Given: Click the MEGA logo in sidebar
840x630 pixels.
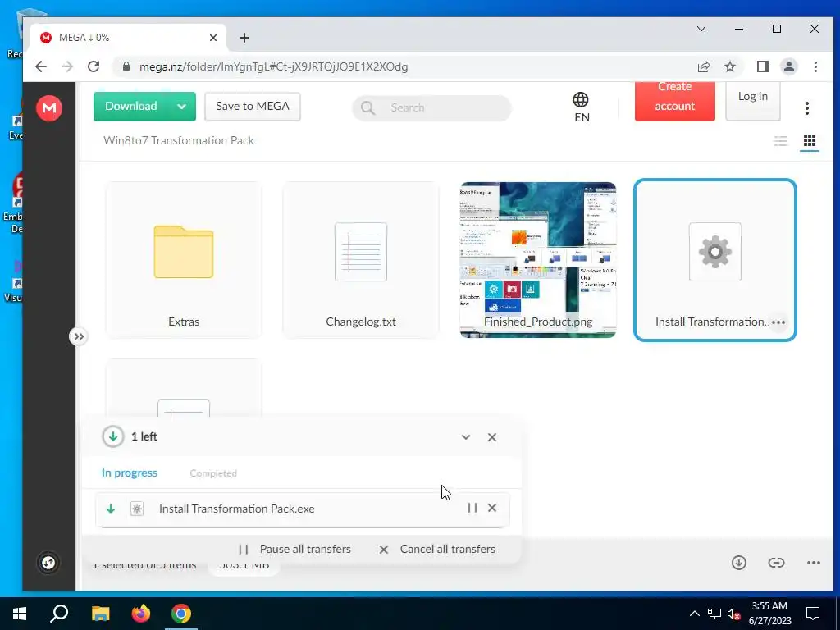Looking at the screenshot, I should pyautogui.click(x=48, y=107).
